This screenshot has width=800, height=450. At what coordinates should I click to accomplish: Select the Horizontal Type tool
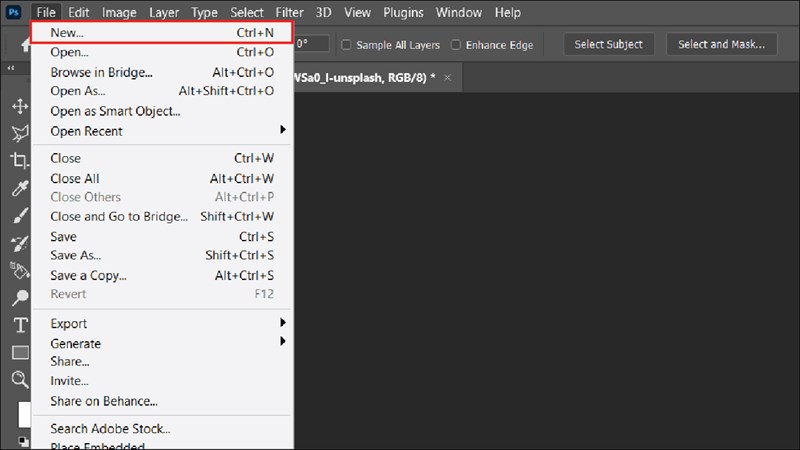point(20,325)
